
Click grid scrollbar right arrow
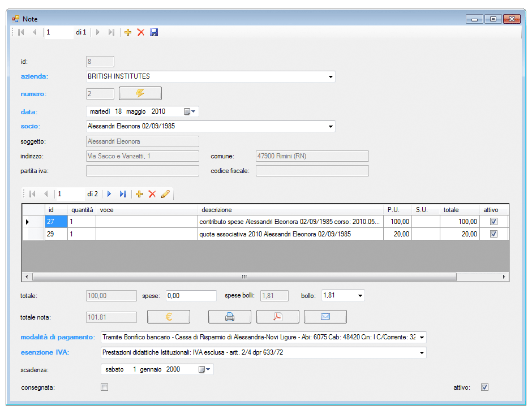tap(504, 277)
